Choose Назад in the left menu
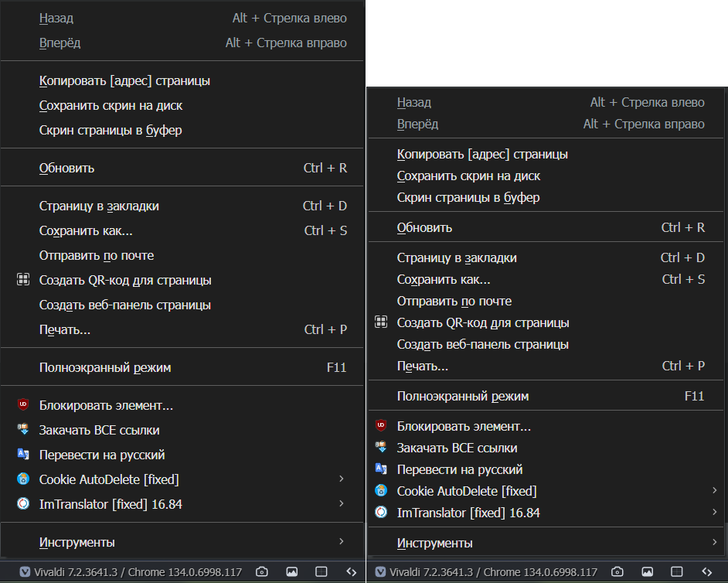 tap(182, 18)
